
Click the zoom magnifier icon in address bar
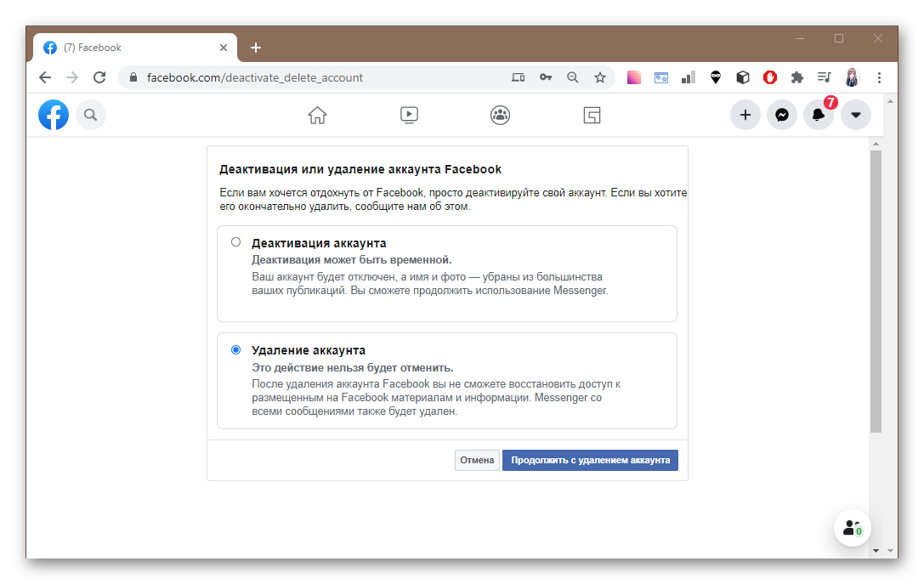tap(572, 77)
